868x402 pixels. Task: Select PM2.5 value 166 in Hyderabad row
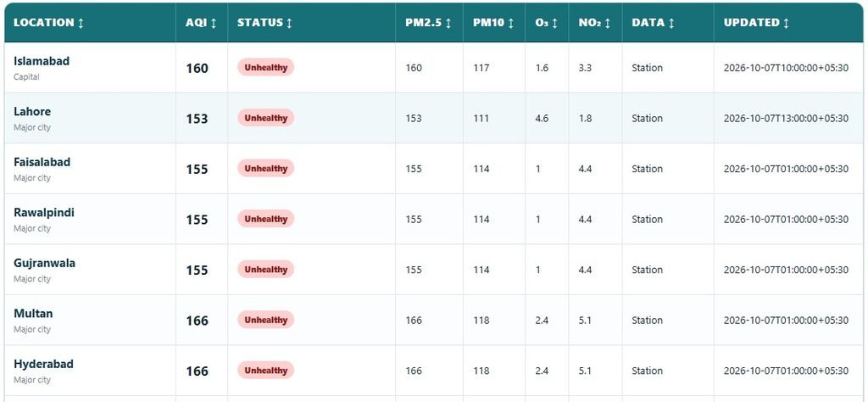[414, 371]
